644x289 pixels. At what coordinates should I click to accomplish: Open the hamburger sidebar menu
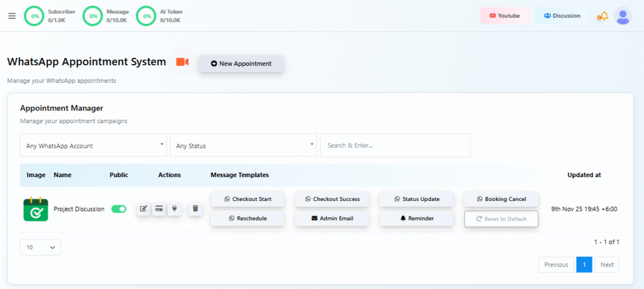(12, 16)
